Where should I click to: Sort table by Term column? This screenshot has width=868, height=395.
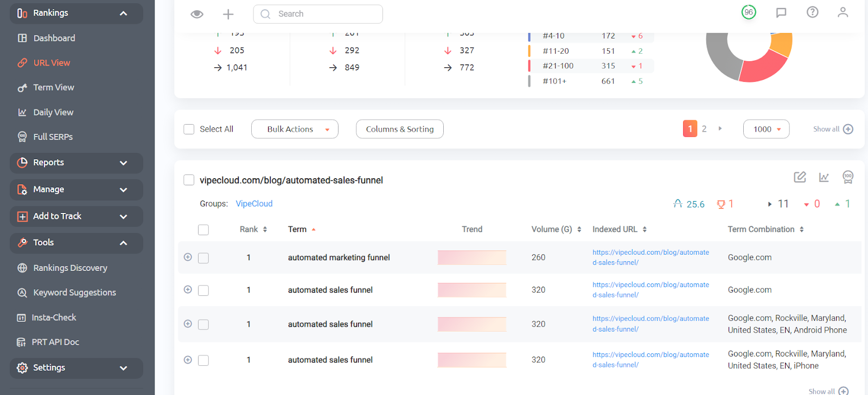point(302,229)
